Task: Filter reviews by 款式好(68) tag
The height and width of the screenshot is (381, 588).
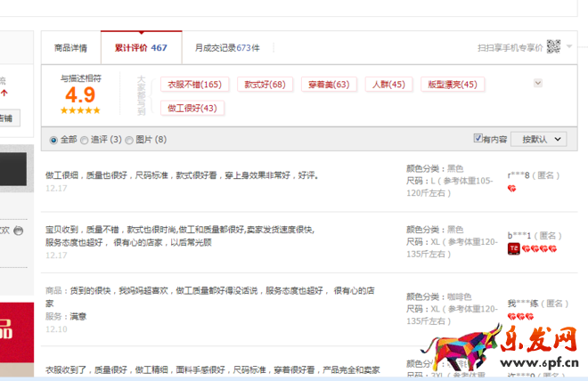Action: coord(265,85)
